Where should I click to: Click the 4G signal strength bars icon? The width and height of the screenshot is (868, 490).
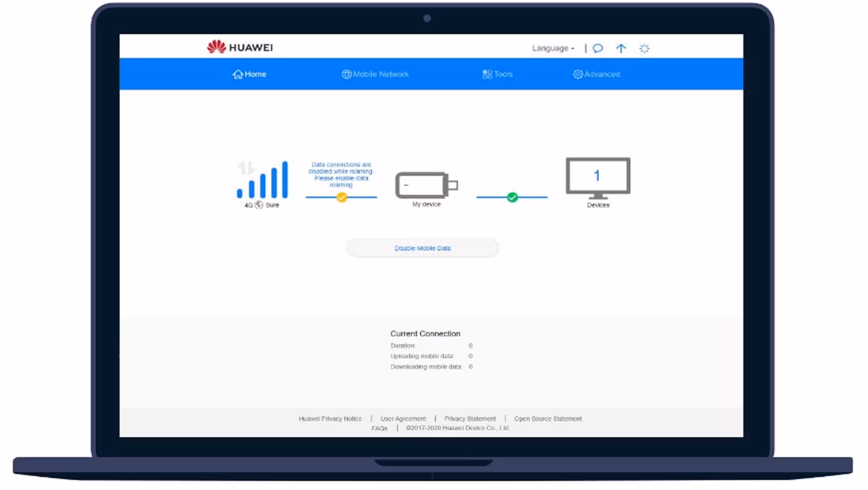coord(263,180)
